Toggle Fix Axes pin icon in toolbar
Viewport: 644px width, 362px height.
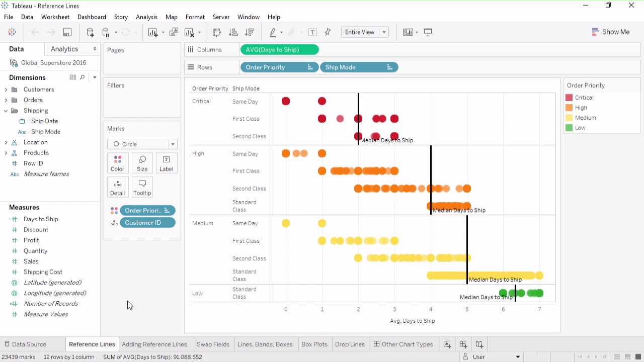328,32
